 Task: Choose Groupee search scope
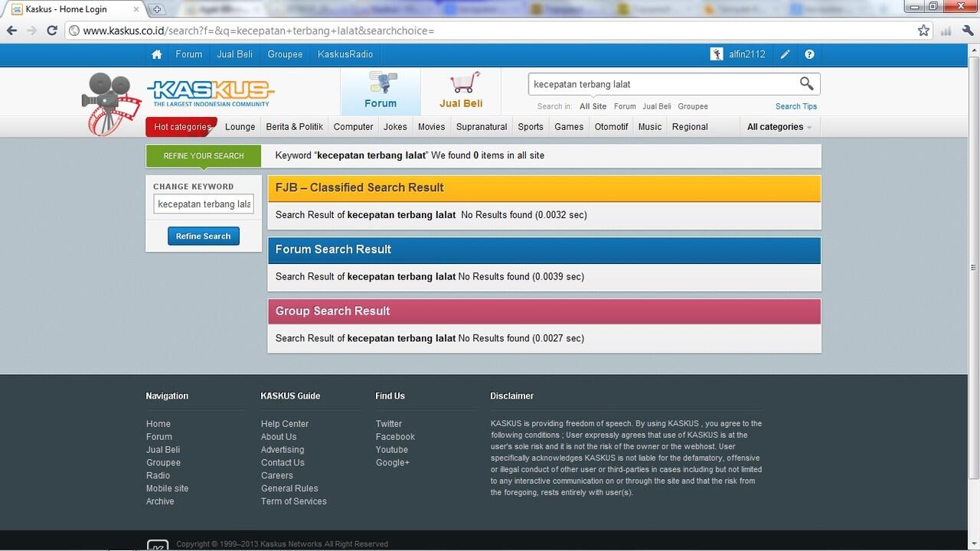tap(693, 106)
